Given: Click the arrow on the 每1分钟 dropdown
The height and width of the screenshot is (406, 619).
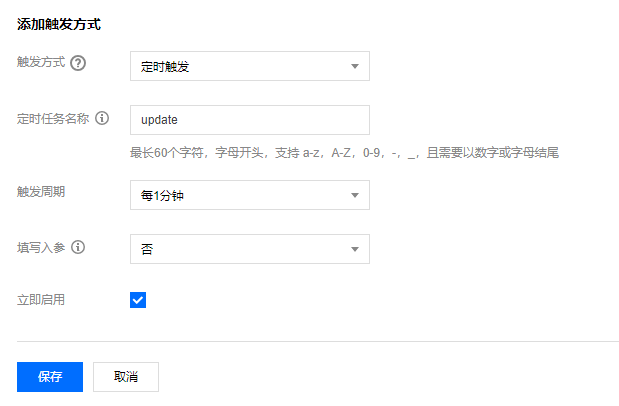Looking at the screenshot, I should tap(355, 195).
